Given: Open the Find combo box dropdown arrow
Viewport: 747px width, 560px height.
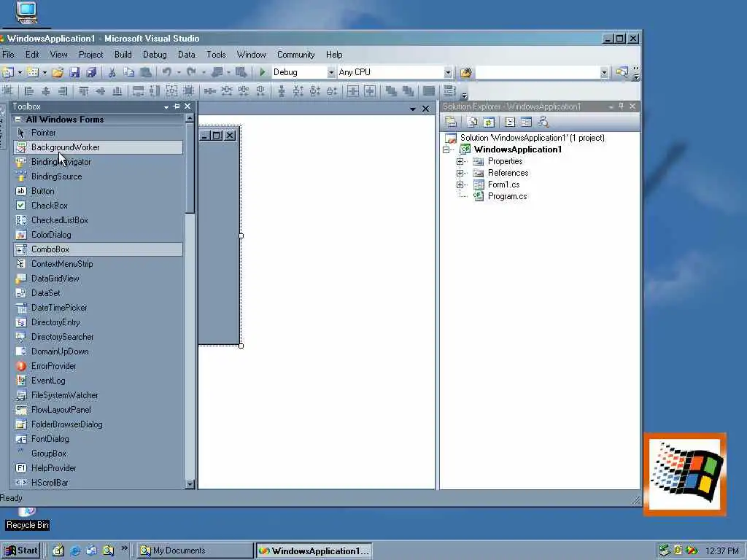Looking at the screenshot, I should point(604,72).
